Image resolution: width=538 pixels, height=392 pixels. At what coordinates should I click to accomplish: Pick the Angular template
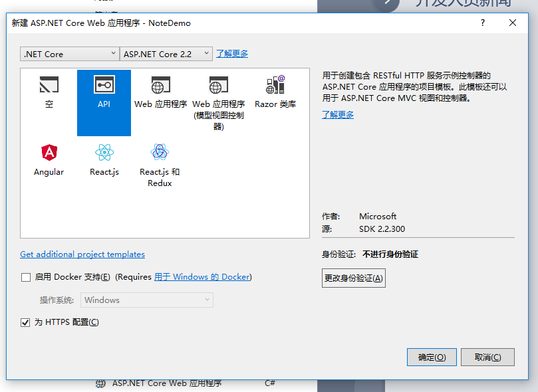point(49,159)
